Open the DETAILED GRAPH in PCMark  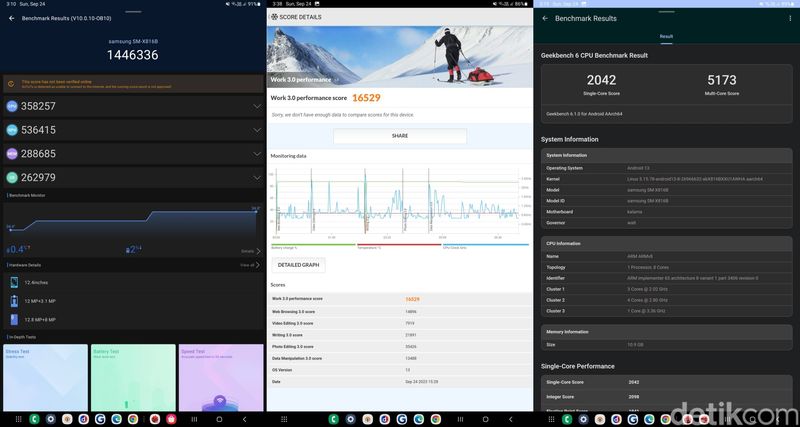coord(298,265)
